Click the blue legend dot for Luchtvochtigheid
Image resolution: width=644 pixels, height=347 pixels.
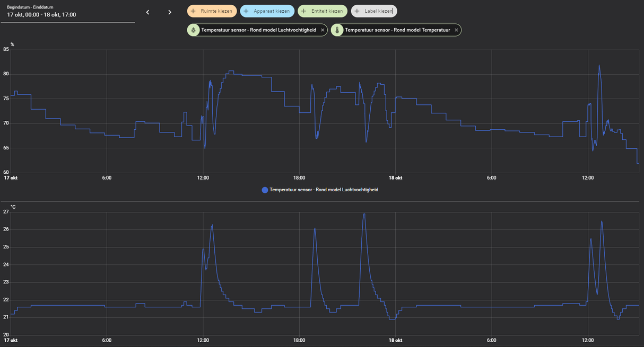pyautogui.click(x=265, y=190)
